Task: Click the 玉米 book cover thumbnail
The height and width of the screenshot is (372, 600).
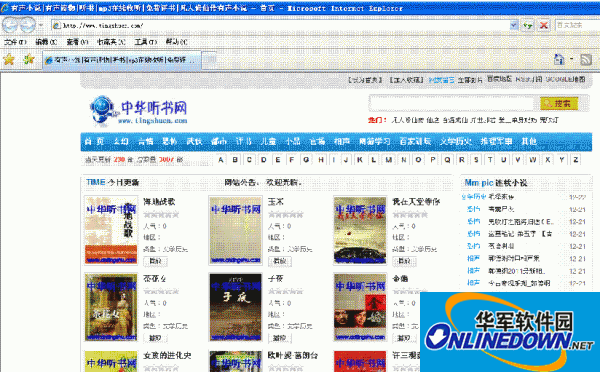Action: (236, 230)
